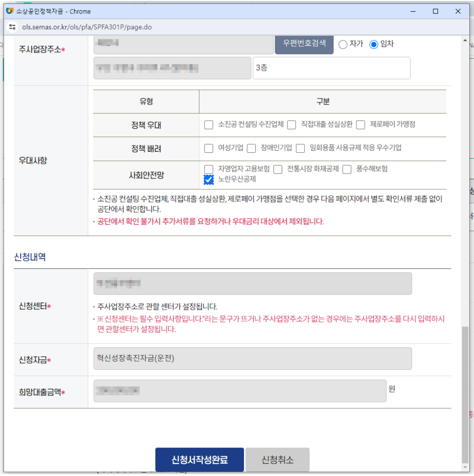Click the 원 currency unit text
Viewport: 474px width, 476px height.
[392, 389]
